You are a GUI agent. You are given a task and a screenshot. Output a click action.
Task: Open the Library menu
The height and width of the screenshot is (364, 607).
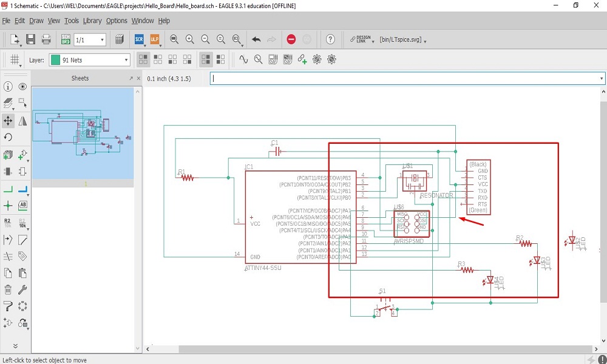pos(92,21)
